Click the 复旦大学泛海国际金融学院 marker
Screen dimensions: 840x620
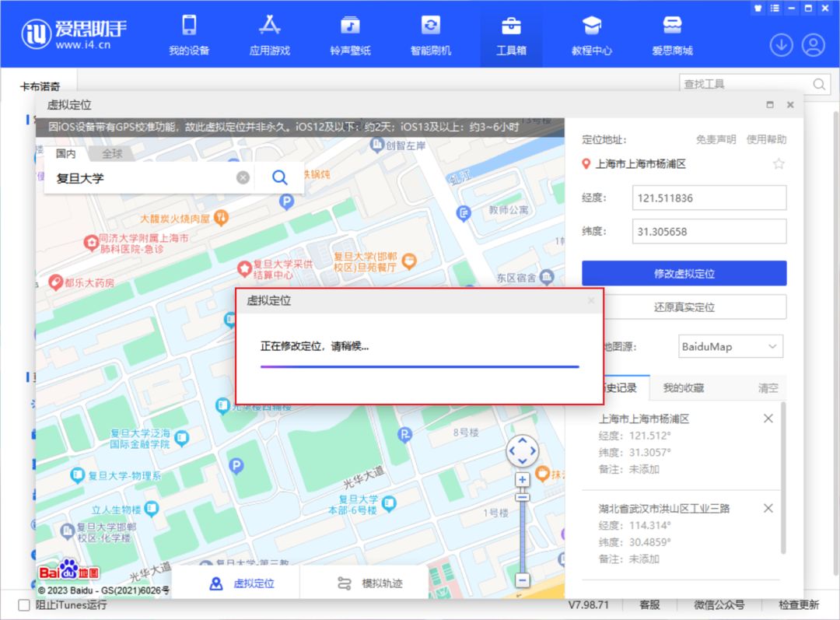point(181,438)
